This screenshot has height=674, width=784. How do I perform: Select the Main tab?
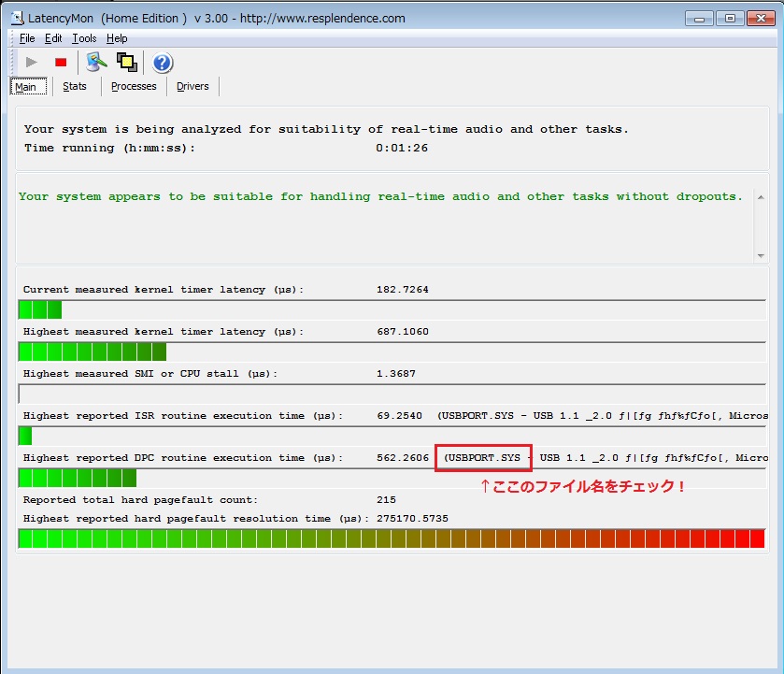tap(28, 87)
